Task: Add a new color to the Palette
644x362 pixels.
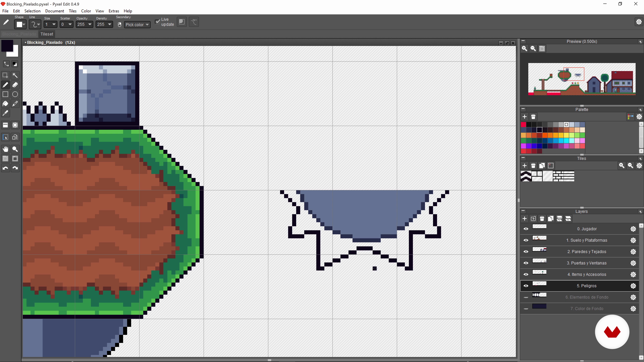Action: click(x=524, y=117)
